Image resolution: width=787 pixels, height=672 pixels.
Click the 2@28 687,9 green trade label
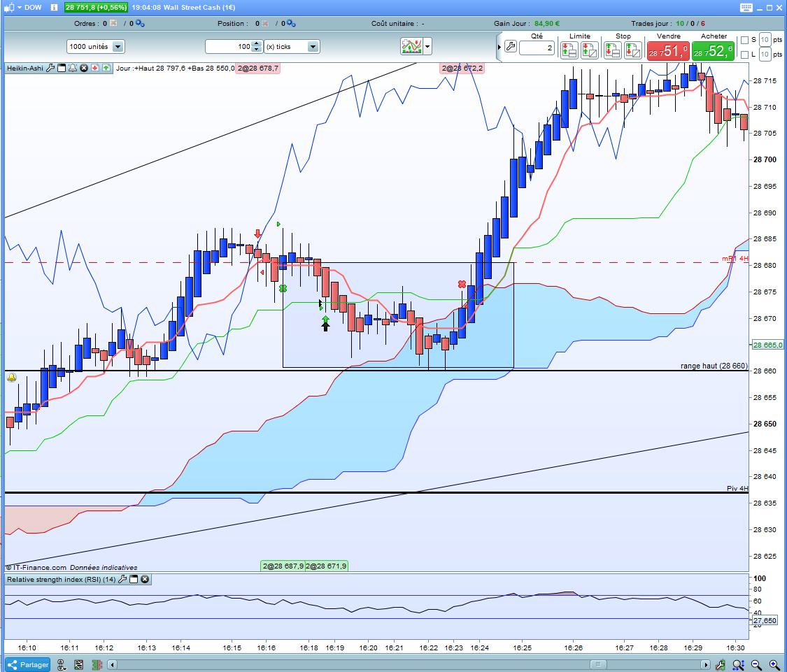tap(283, 566)
